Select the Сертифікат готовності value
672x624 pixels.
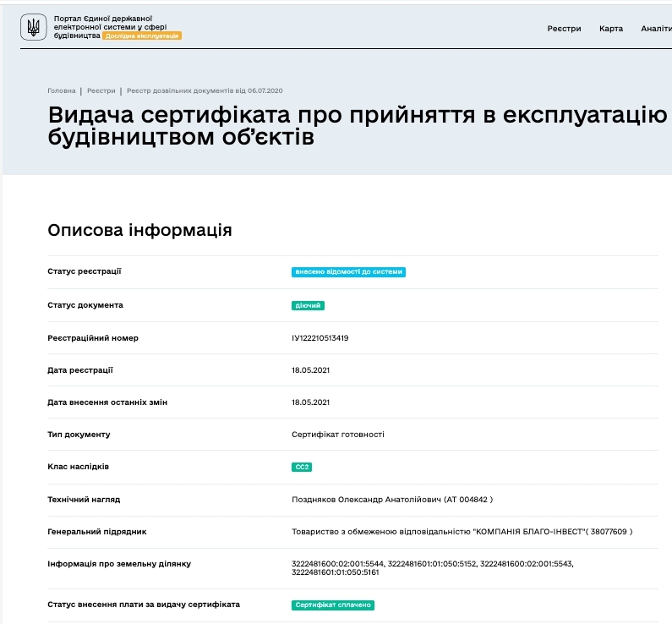(x=338, y=435)
